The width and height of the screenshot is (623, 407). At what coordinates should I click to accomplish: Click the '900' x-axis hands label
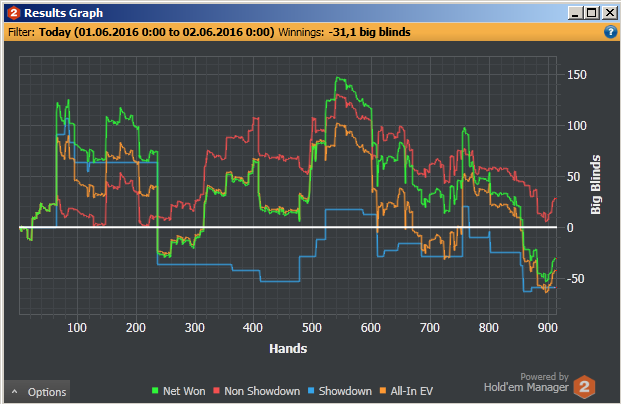click(548, 328)
